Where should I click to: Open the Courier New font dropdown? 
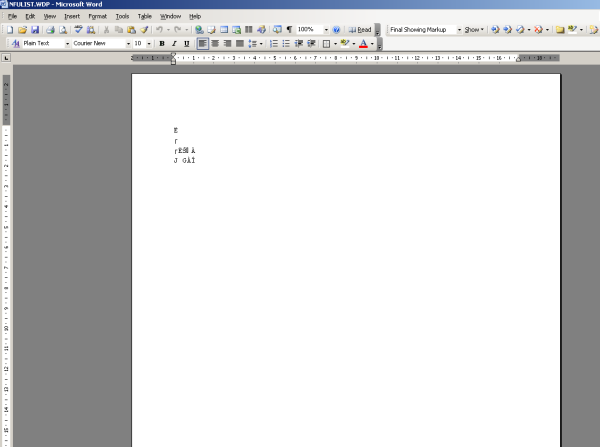[x=129, y=44]
